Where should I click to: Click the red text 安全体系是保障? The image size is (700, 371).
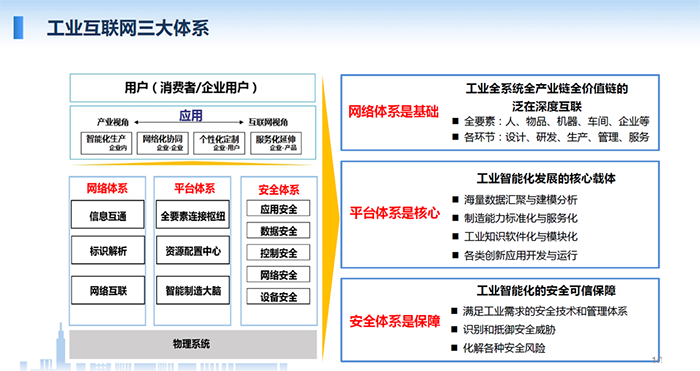(x=395, y=321)
